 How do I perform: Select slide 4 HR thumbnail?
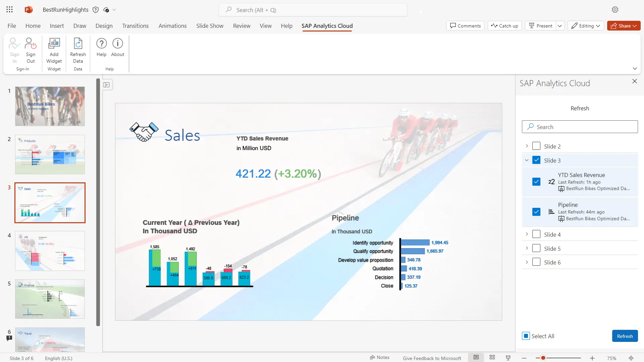point(50,251)
